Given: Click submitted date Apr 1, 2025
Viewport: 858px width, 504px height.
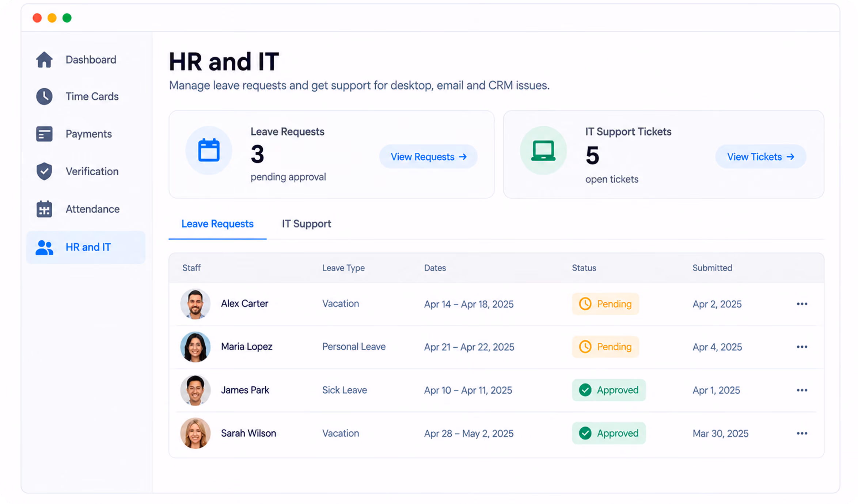Looking at the screenshot, I should (716, 390).
